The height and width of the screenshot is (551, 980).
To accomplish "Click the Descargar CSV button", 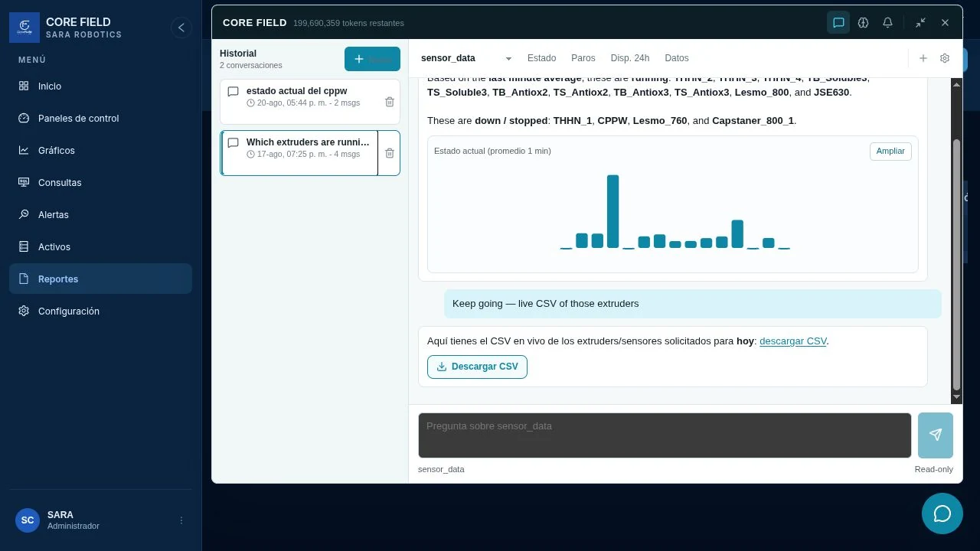I will (x=477, y=367).
